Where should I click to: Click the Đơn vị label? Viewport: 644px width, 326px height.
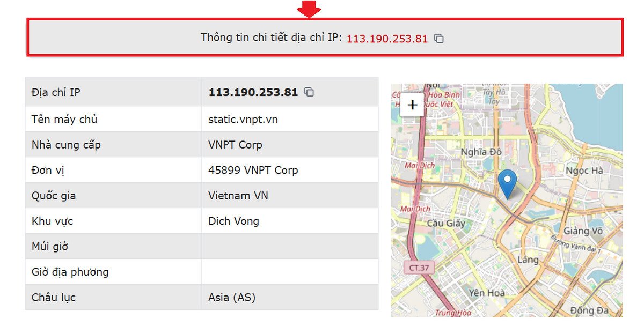click(48, 171)
